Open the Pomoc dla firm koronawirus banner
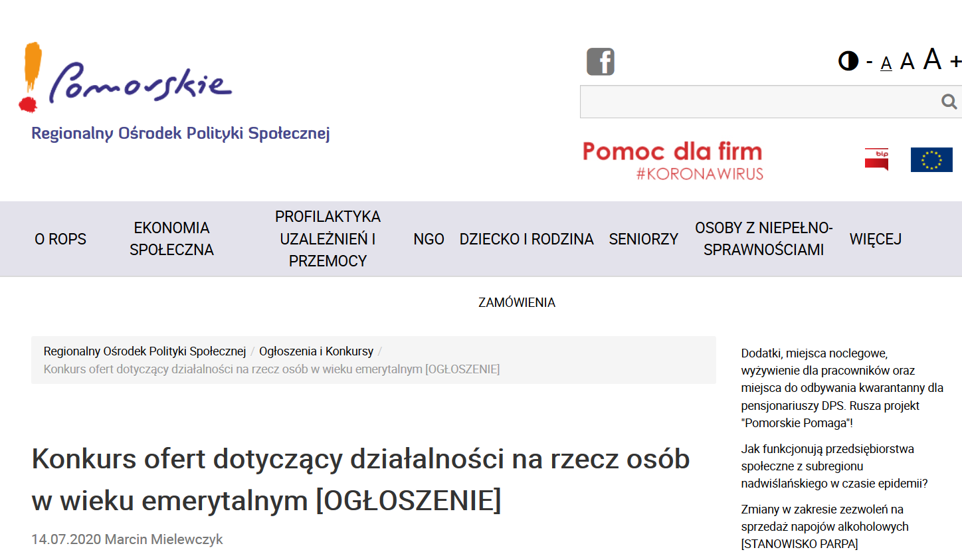The height and width of the screenshot is (560, 962). pyautogui.click(x=672, y=160)
